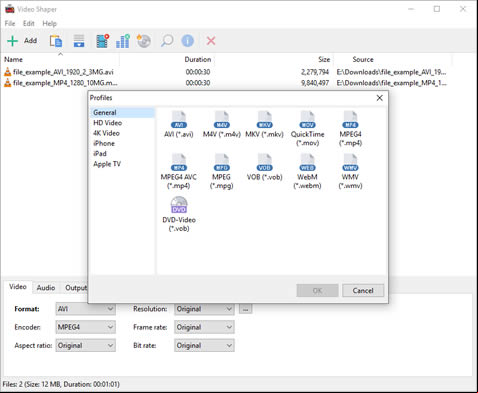Select file_example_MP4_1280_10MG row name
This screenshot has width=478, height=393.
click(x=65, y=83)
